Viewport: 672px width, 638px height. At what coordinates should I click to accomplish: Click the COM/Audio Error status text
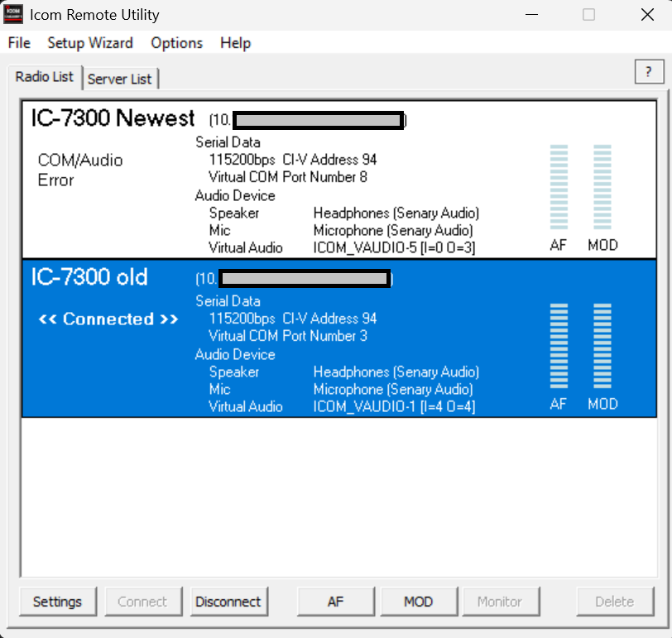coord(79,170)
